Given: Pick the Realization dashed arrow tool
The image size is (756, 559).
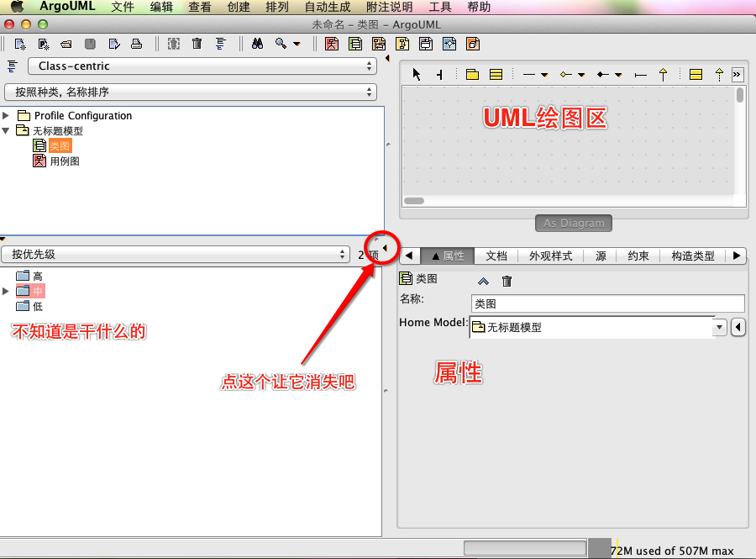Looking at the screenshot, I should tap(719, 74).
